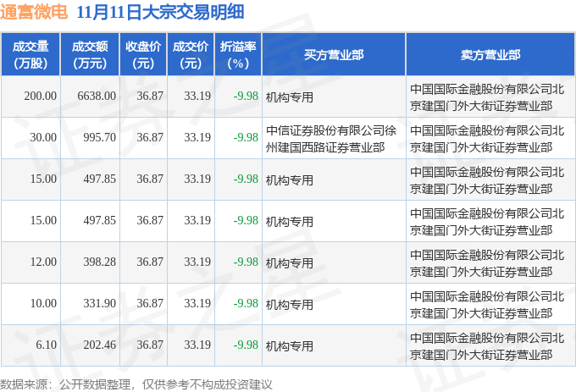Select the 成交价(元) column header
Image resolution: width=576 pixels, height=392 pixels.
[x=191, y=54]
